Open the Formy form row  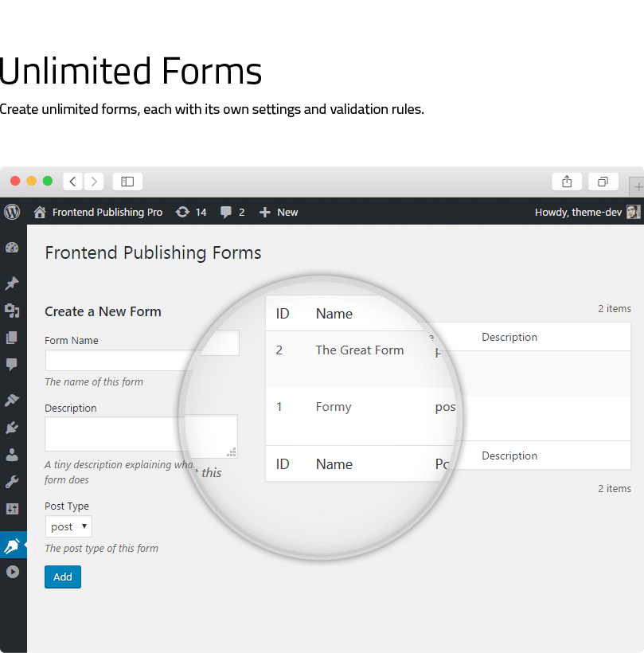point(334,407)
